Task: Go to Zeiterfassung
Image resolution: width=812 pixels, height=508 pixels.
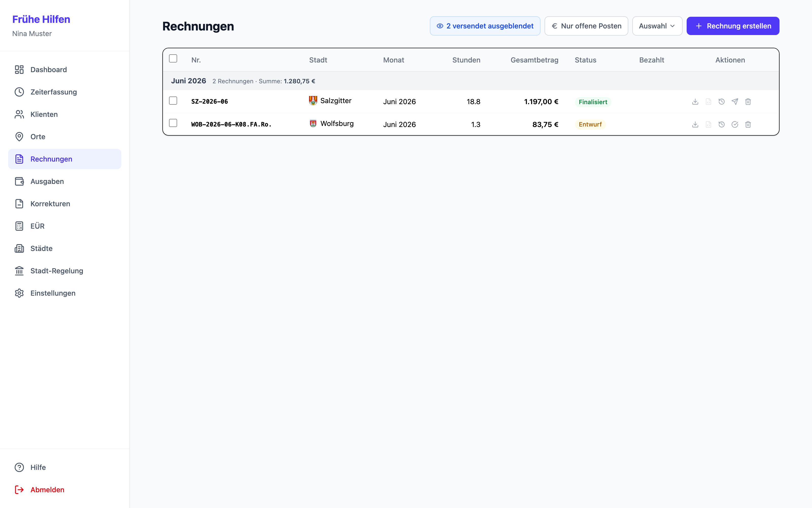Action: (x=65, y=92)
